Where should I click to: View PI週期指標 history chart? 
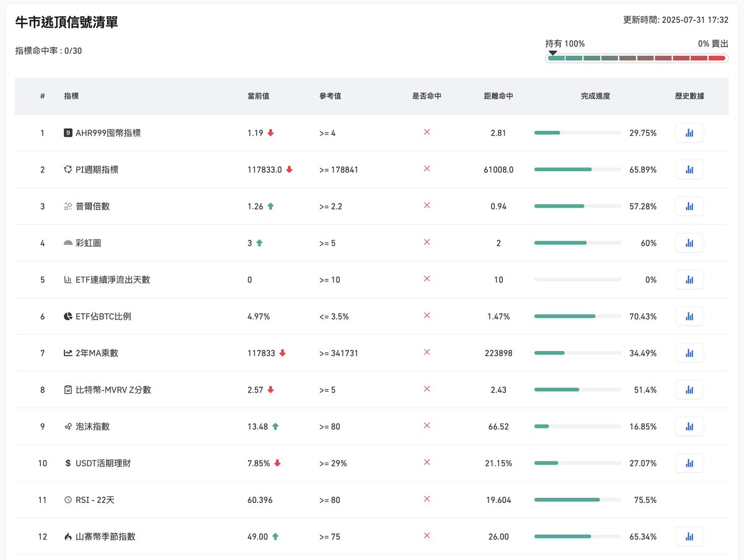coord(689,169)
